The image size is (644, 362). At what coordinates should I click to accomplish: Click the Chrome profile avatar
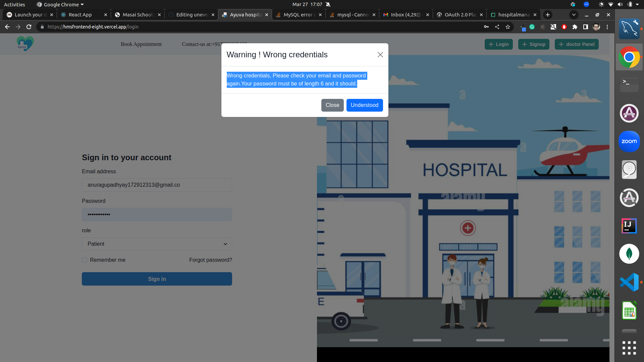pyautogui.click(x=596, y=27)
